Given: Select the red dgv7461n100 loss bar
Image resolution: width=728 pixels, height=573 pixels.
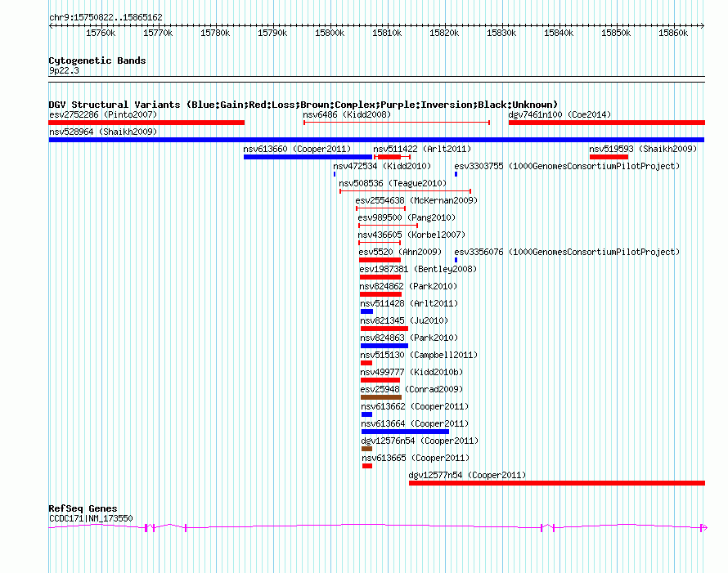Looking at the screenshot, I should click(607, 123).
